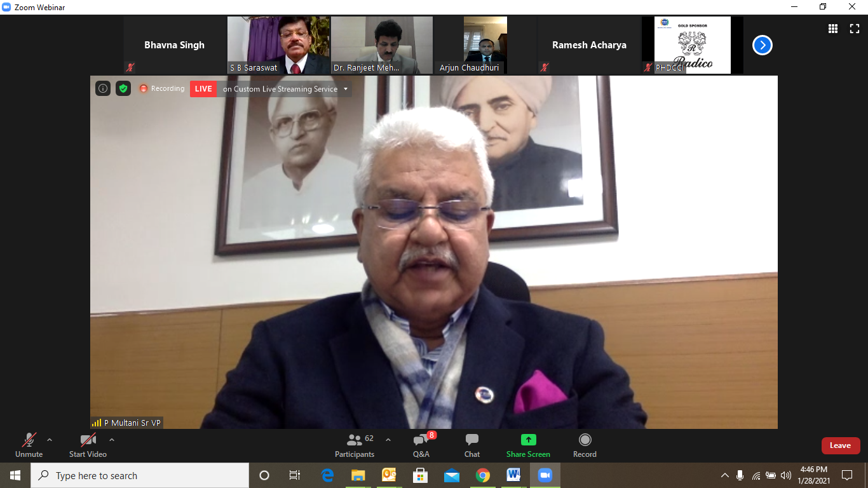Screen dimensions: 868x488
Task: Open Google Chrome from taskbar
Action: (x=483, y=475)
